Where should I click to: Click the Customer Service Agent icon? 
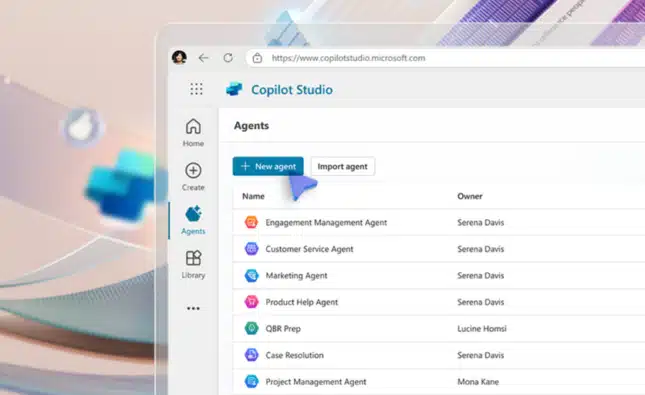pyautogui.click(x=251, y=249)
